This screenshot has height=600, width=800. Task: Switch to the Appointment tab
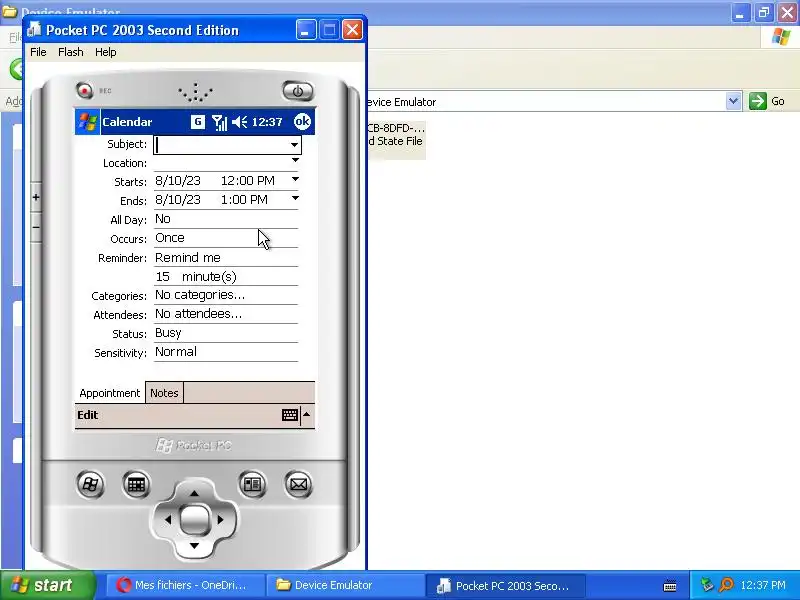pyautogui.click(x=110, y=393)
